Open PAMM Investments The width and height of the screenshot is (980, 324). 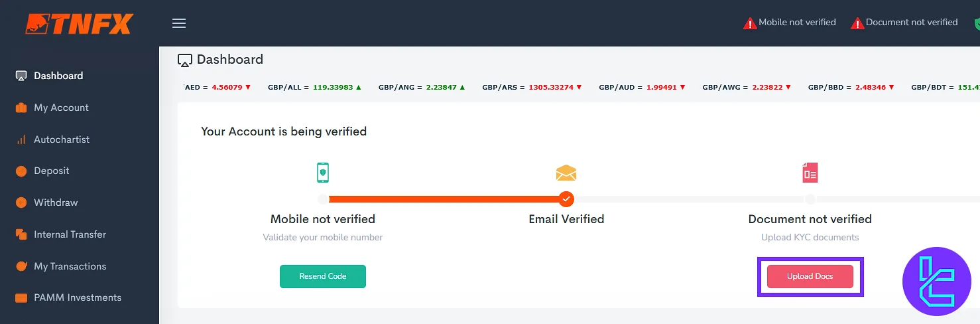tap(78, 297)
